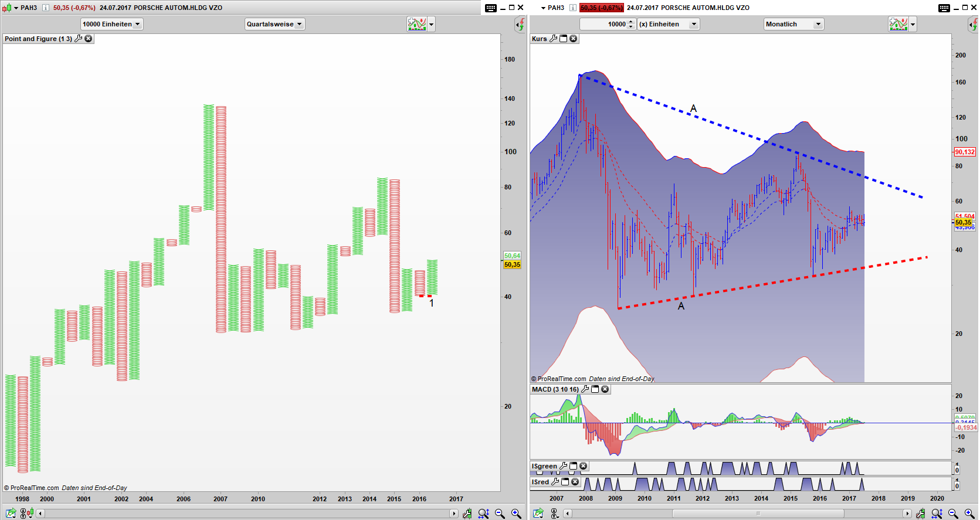Click 50,64 green price label on left chart axis
The width and height of the screenshot is (980, 520).
[x=512, y=256]
